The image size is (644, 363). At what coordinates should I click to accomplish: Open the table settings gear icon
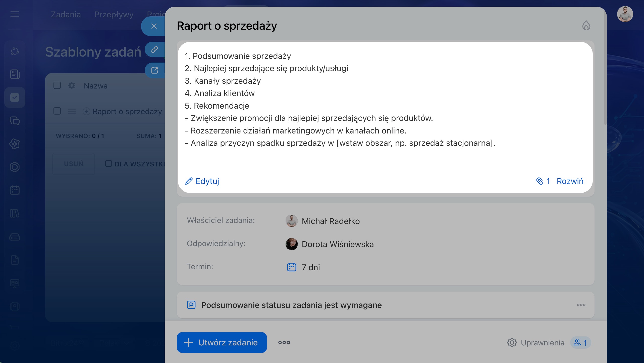[72, 85]
